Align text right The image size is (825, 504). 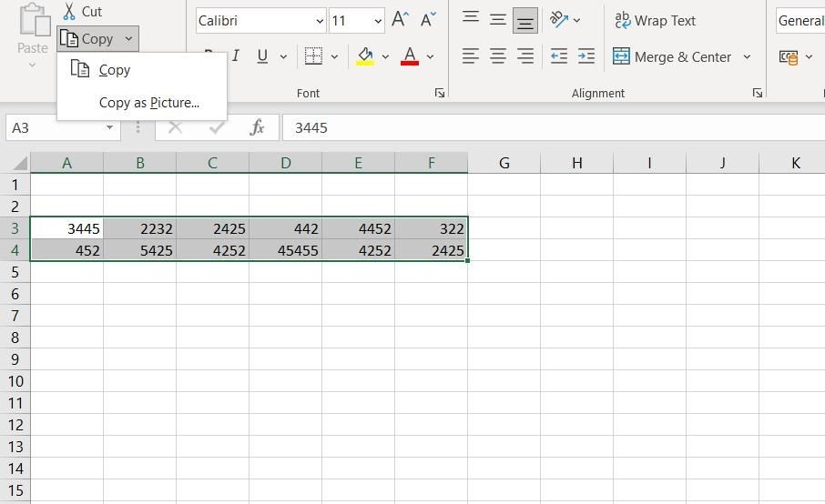click(x=525, y=55)
